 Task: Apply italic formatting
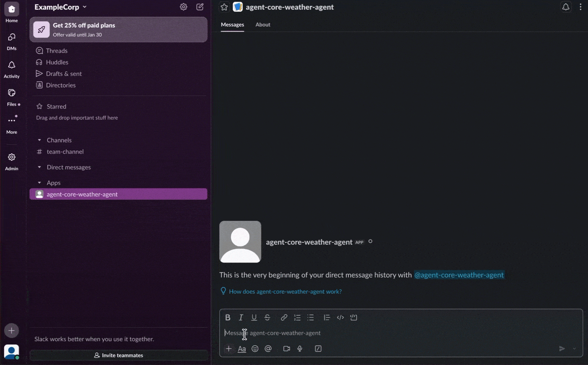(x=241, y=317)
